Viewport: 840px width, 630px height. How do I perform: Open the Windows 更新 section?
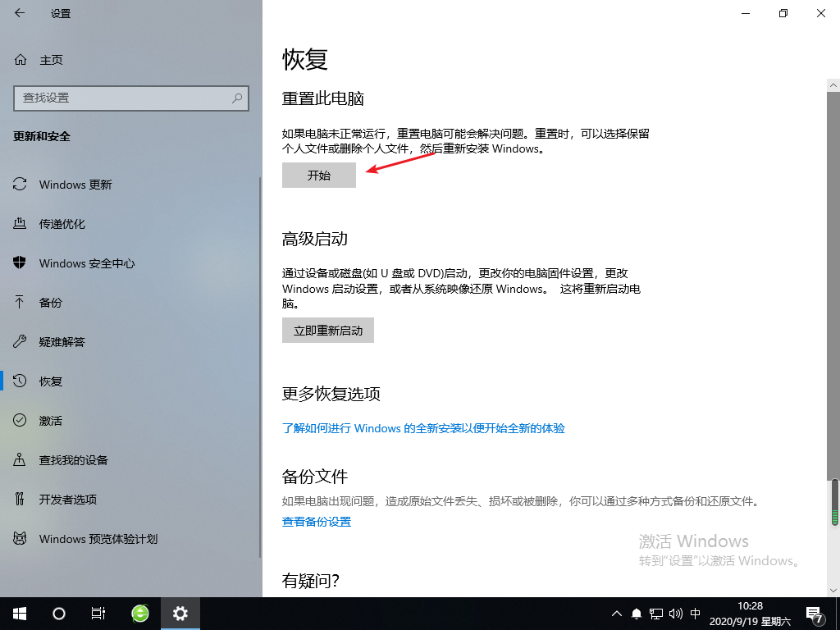tap(75, 185)
